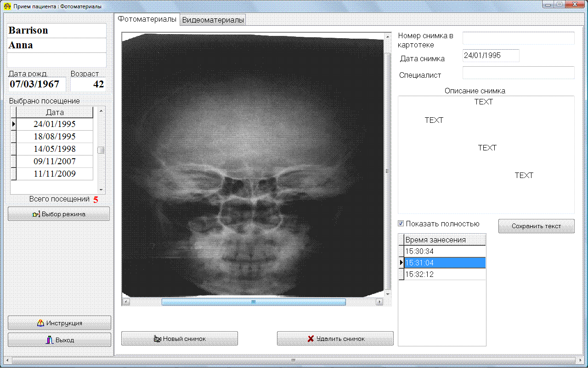Viewport: 588px width, 368px height.
Task: Click the camera icon on Новый снимок
Action: 157,339
